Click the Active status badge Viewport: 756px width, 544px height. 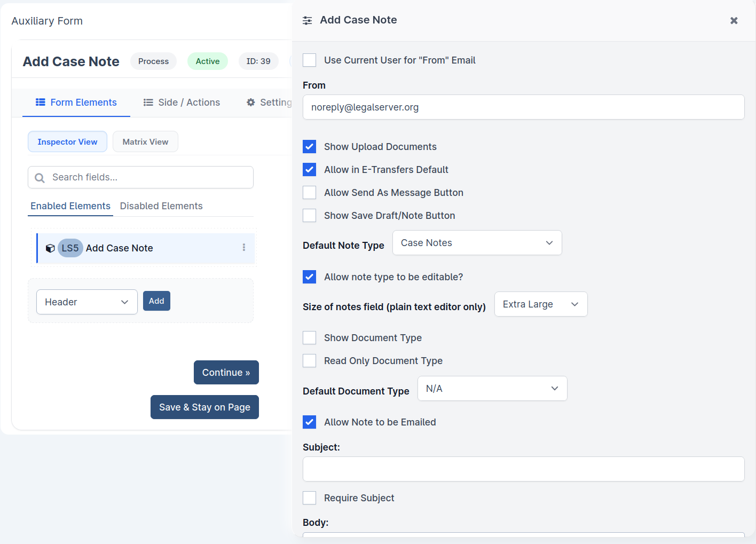(x=208, y=61)
